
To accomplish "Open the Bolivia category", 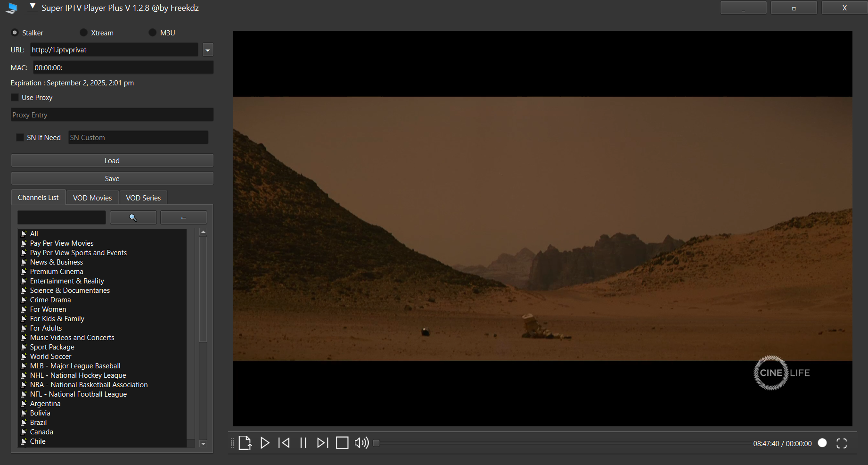I will (102, 413).
